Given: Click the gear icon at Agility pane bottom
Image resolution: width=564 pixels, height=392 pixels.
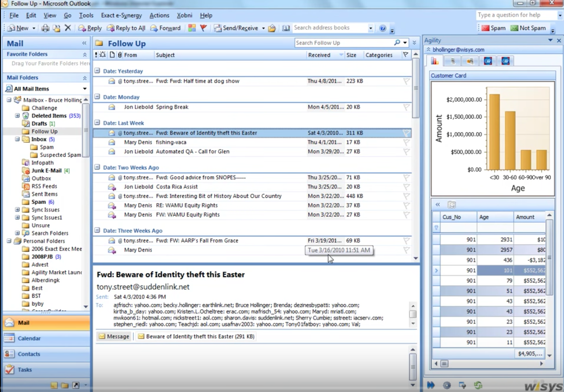Looking at the screenshot, I should pyautogui.click(x=447, y=385).
